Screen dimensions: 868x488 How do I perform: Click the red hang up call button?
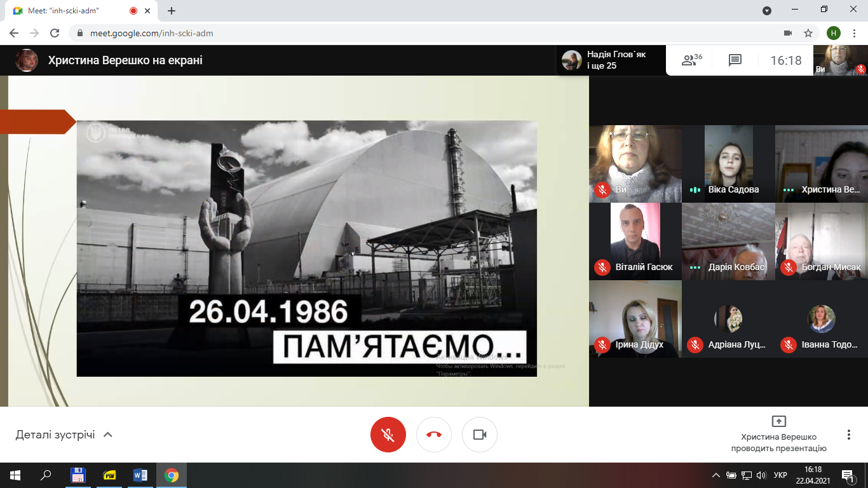tap(434, 435)
